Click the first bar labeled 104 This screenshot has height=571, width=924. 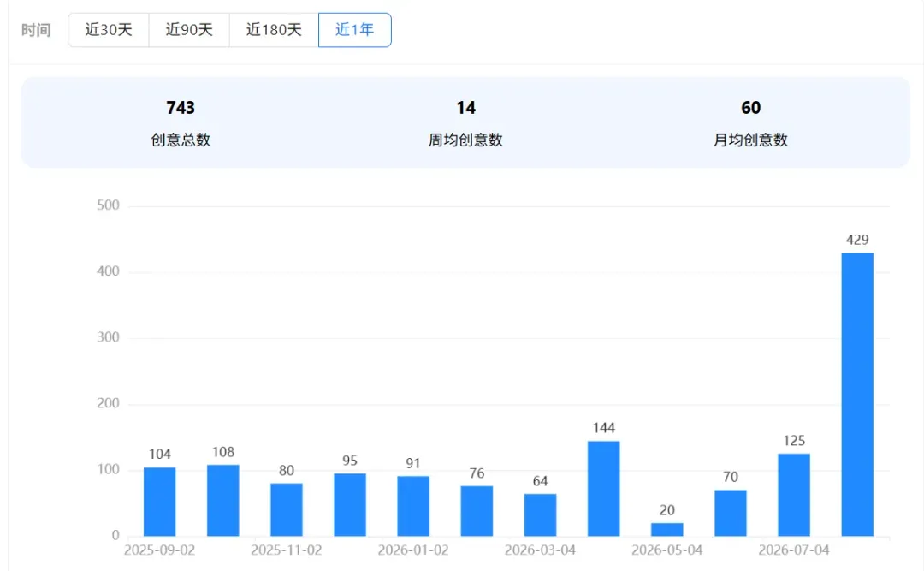(160, 502)
